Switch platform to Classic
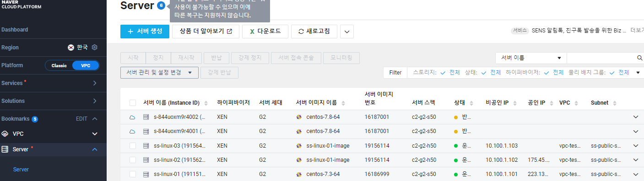644x181 pixels. (x=59, y=65)
